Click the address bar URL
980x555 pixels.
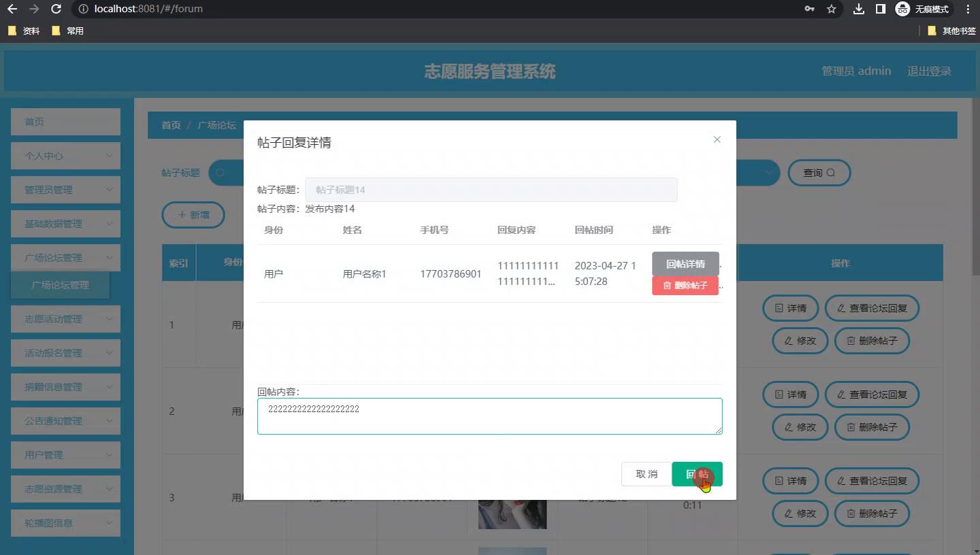tap(148, 9)
